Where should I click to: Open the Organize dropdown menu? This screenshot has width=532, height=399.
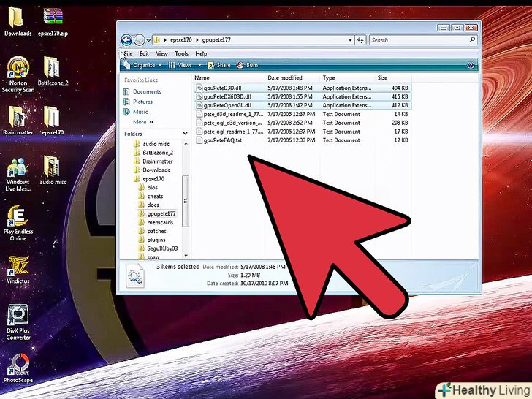pos(142,65)
